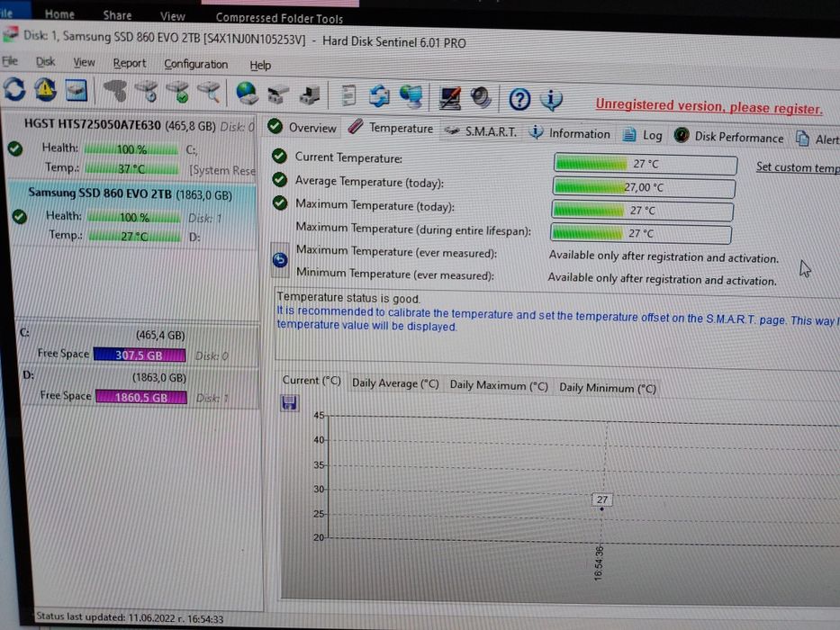Viewport: 840px width, 630px height.
Task: Click the disk-with-clock toolbar icon
Action: pos(147,92)
